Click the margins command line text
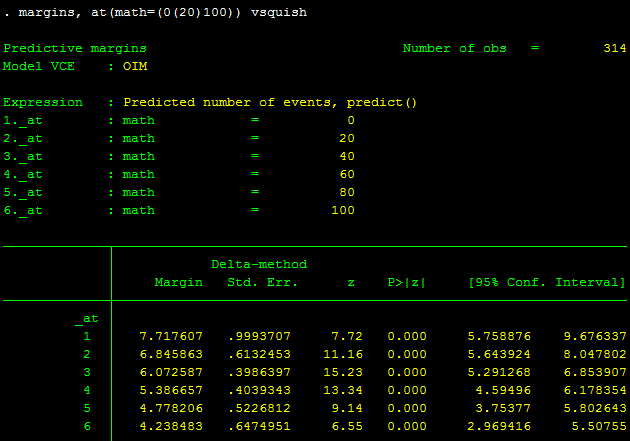The image size is (630, 441). 160,13
